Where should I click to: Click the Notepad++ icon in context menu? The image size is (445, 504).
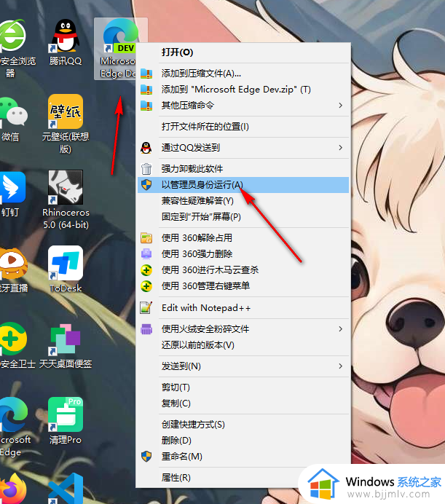pyautogui.click(x=146, y=307)
